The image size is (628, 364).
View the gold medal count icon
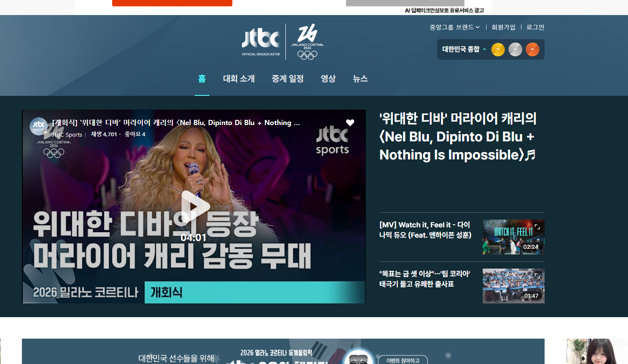click(x=498, y=49)
